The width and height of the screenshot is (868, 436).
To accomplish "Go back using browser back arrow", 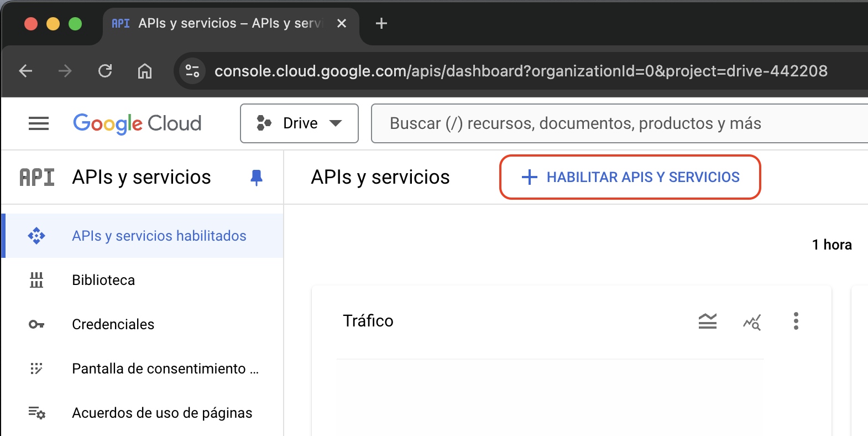I will click(x=26, y=71).
